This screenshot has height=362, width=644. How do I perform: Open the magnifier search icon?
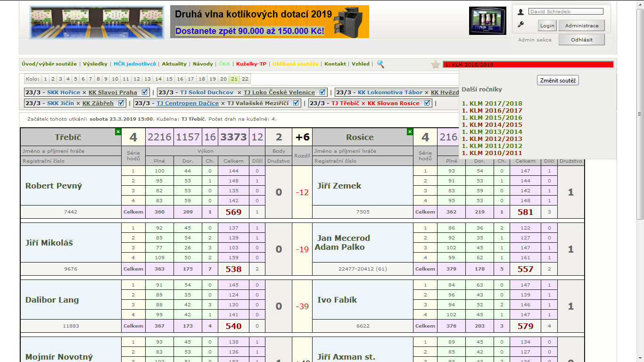380,64
